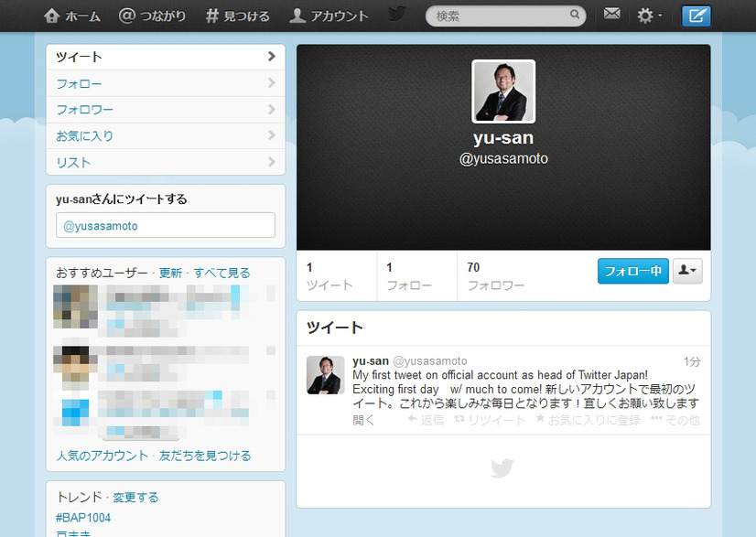Favorite the tweet via お気に入りに登録
Viewport: 756px width, 537px height.
589,420
